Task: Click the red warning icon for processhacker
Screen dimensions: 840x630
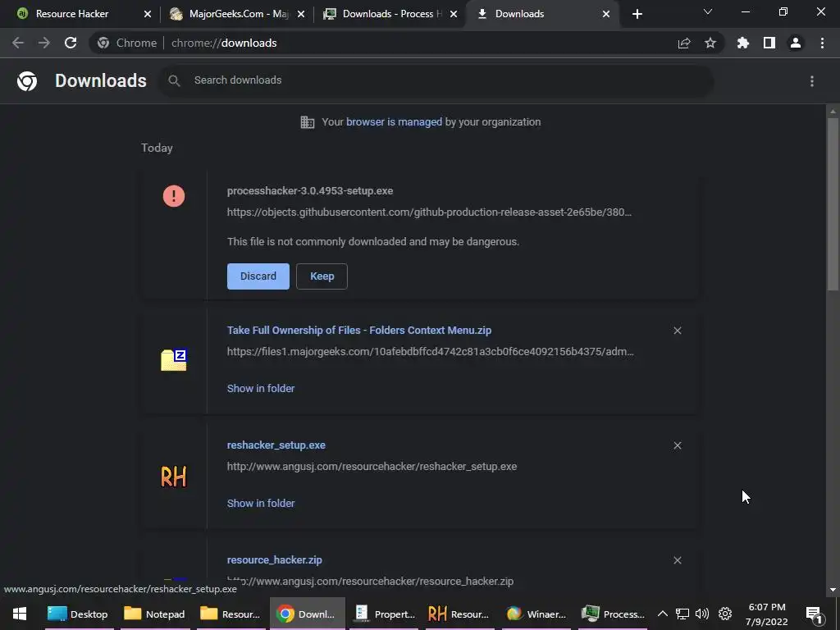Action: click(174, 196)
